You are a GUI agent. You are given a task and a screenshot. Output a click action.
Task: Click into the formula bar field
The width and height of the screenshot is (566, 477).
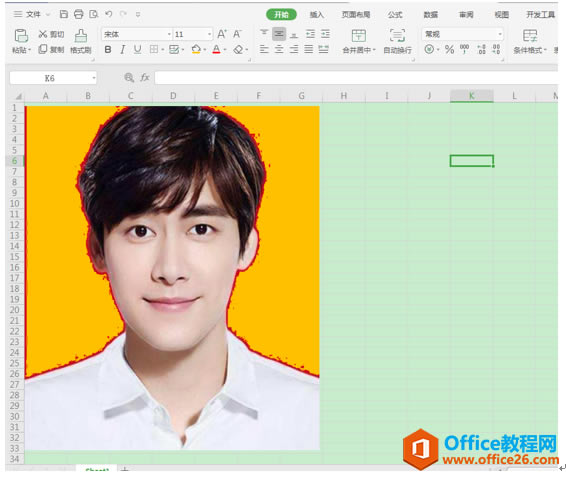coord(356,77)
